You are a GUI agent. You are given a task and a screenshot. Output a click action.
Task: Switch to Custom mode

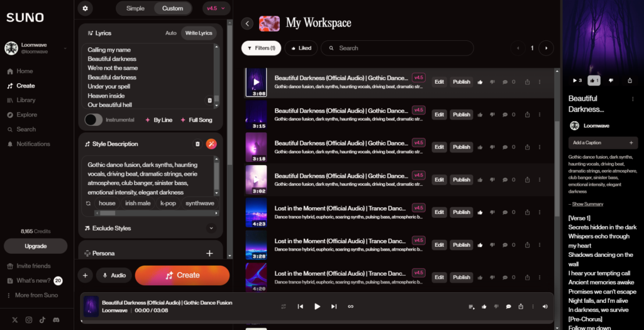(172, 8)
